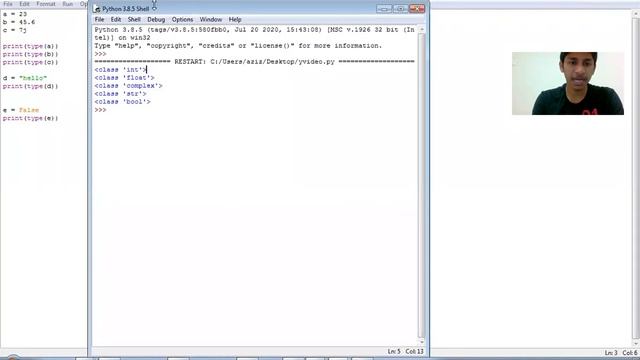Click the Python 3.8.5 Shell title bar text

click(125, 9)
